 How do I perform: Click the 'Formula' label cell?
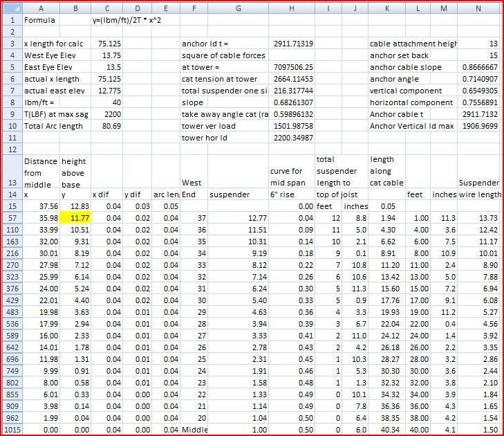[x=41, y=20]
